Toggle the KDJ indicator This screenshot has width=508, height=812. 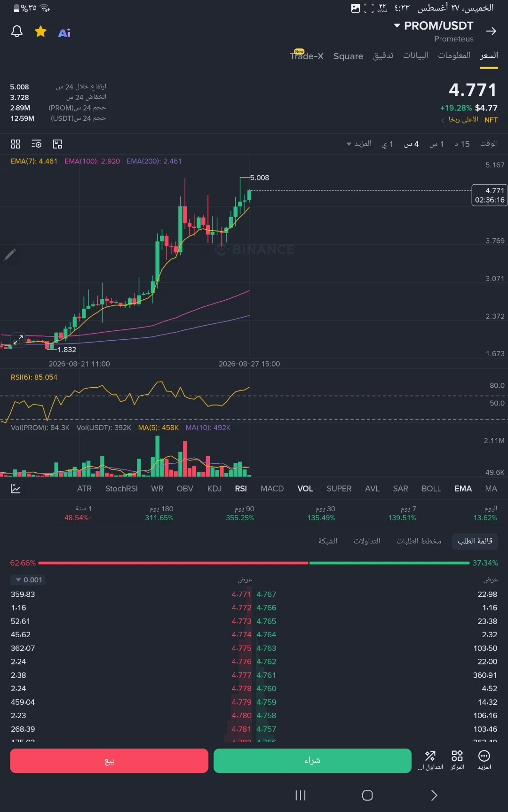point(214,489)
